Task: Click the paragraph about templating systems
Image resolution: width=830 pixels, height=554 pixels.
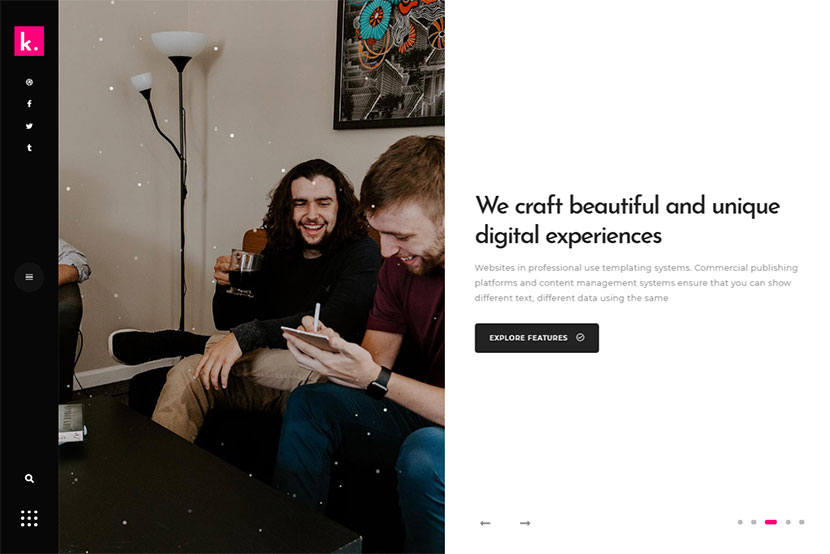Action: (636, 283)
